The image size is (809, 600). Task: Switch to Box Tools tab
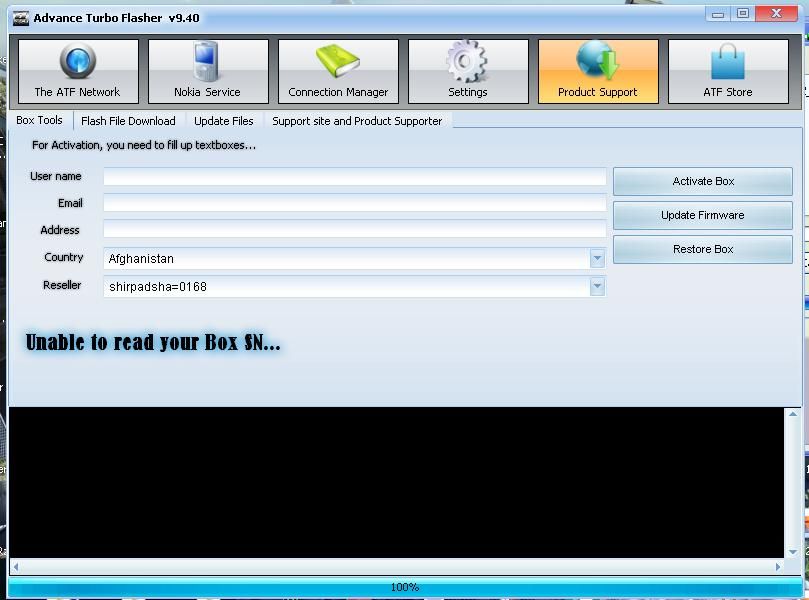pyautogui.click(x=40, y=120)
